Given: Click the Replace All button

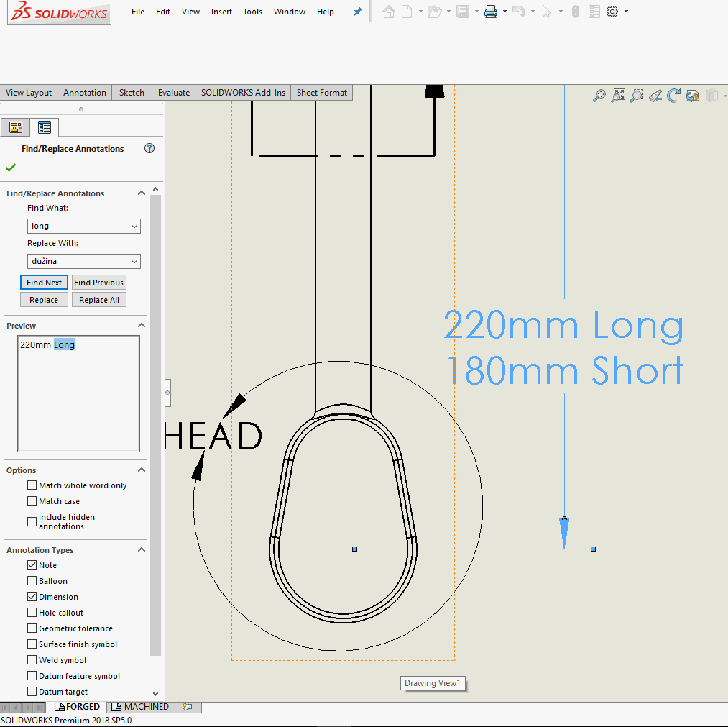Looking at the screenshot, I should point(98,299).
